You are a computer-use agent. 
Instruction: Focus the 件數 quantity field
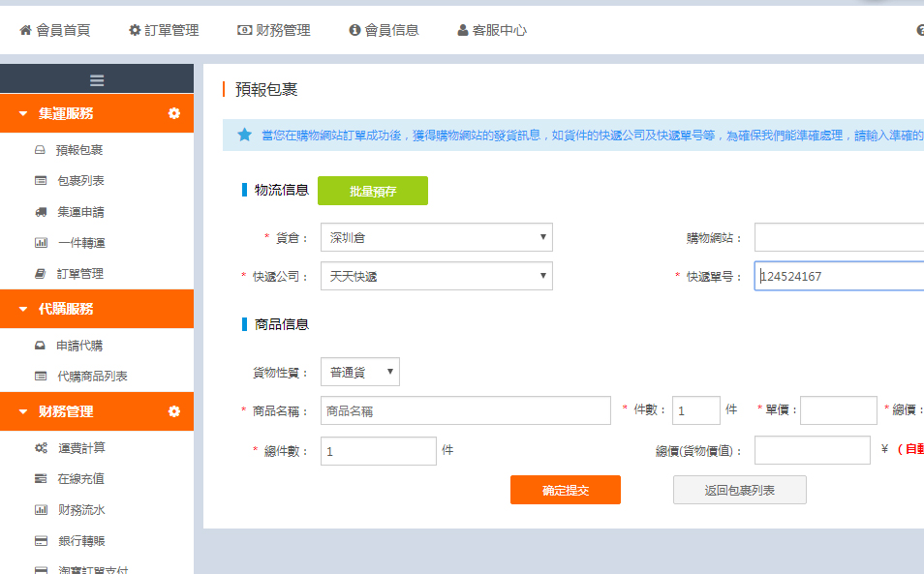pyautogui.click(x=696, y=410)
